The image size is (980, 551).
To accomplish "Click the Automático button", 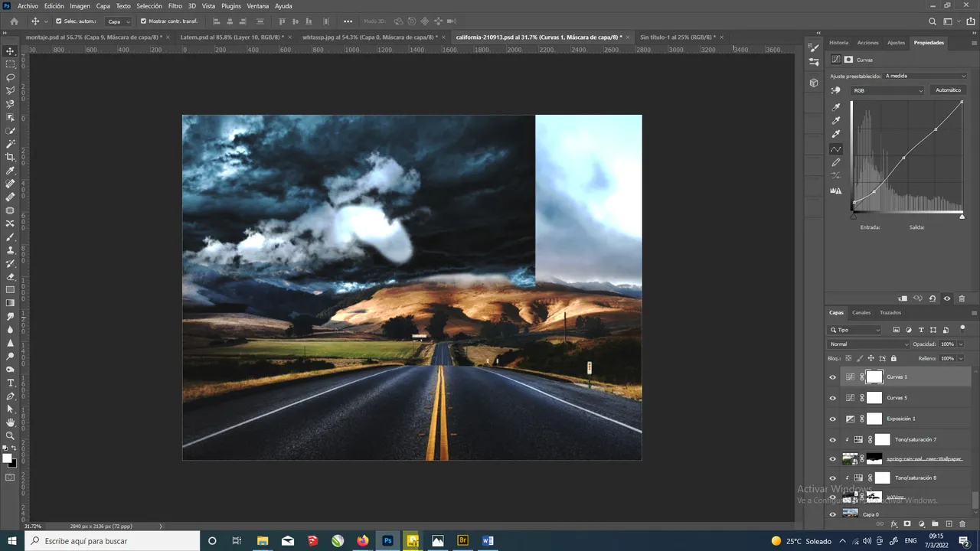I will (948, 90).
